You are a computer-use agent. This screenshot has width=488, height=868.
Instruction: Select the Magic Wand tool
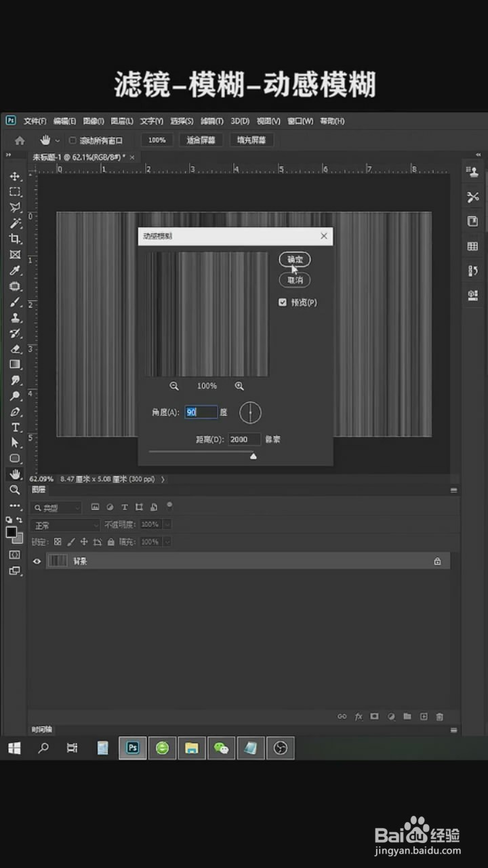point(15,223)
